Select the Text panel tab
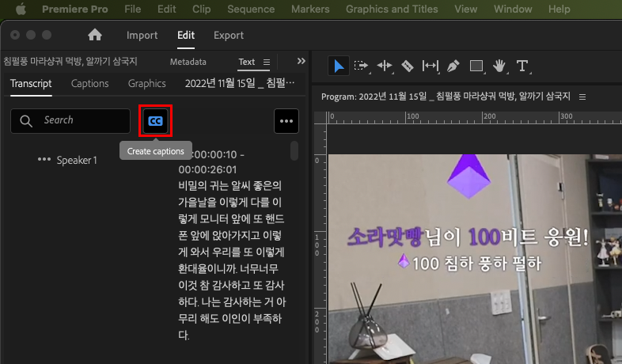The width and height of the screenshot is (622, 364). (247, 62)
